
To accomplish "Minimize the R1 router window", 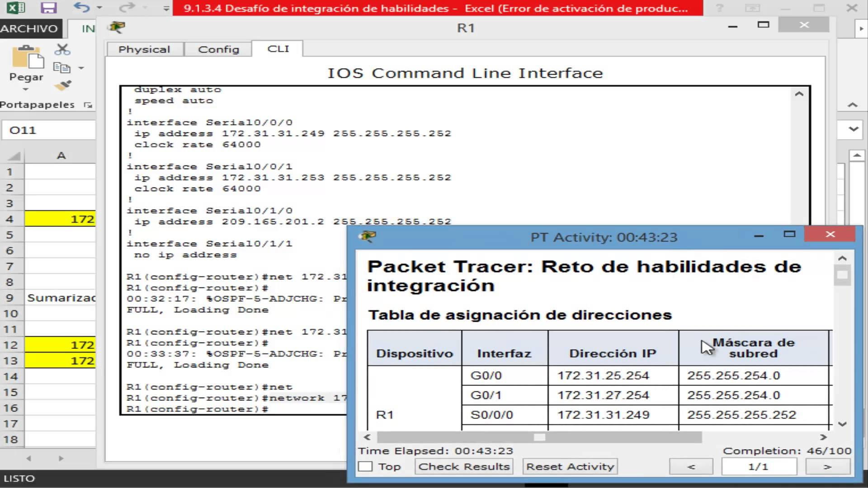I will click(733, 27).
